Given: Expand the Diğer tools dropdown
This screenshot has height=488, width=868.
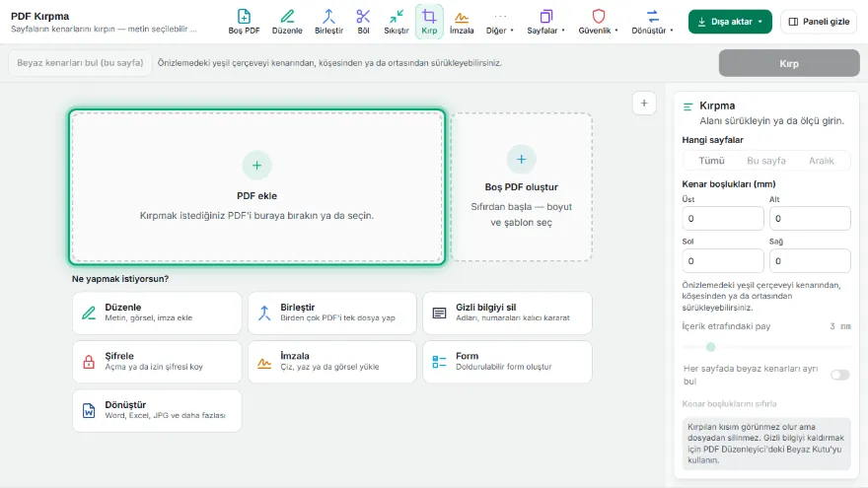Looking at the screenshot, I should tap(500, 22).
